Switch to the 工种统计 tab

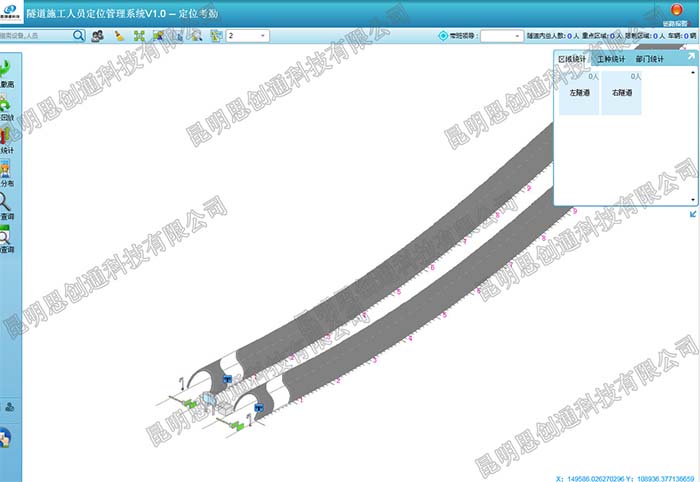[x=611, y=60]
